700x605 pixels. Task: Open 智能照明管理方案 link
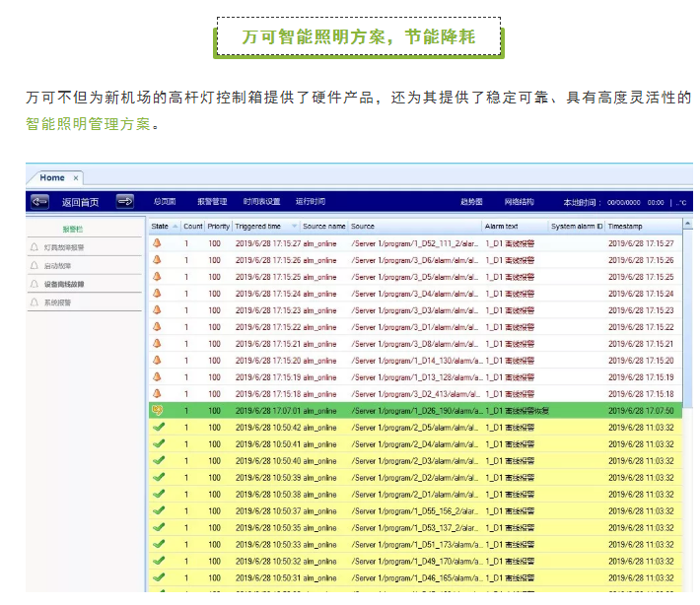coord(89,124)
